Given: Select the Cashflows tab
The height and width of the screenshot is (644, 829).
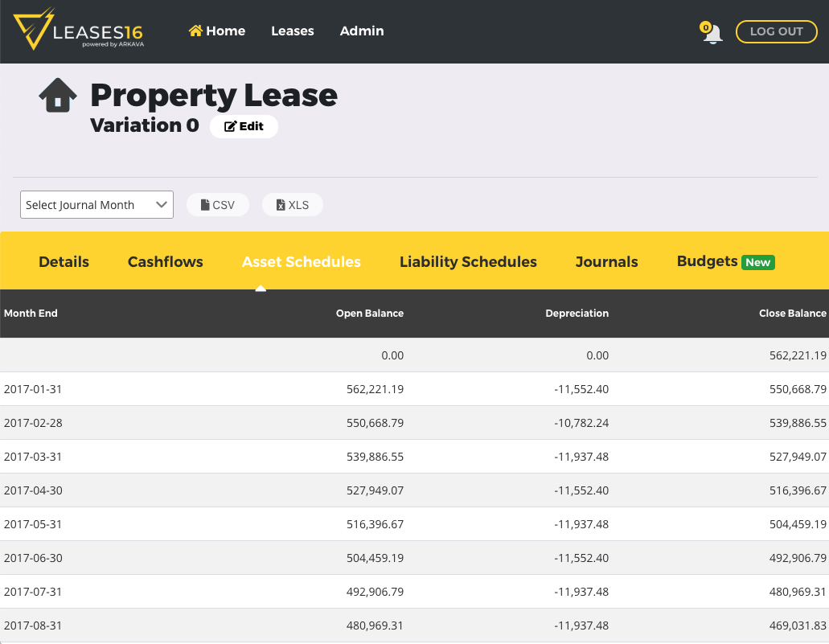Looking at the screenshot, I should pos(165,261).
